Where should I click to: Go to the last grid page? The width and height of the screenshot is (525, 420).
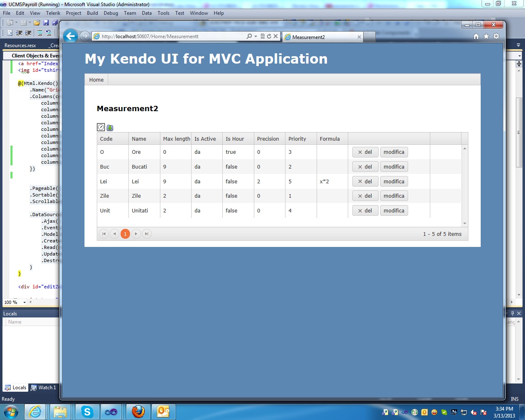coord(146,234)
